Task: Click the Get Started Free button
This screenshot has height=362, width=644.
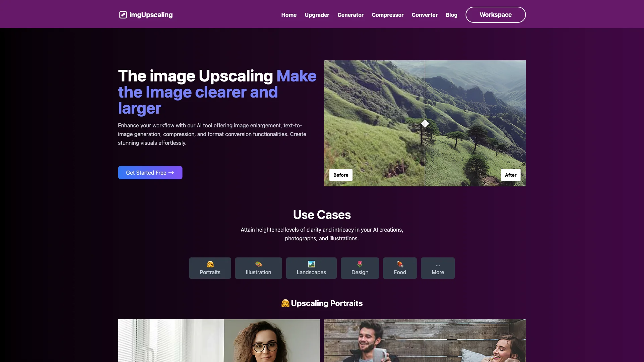Action: (x=150, y=172)
